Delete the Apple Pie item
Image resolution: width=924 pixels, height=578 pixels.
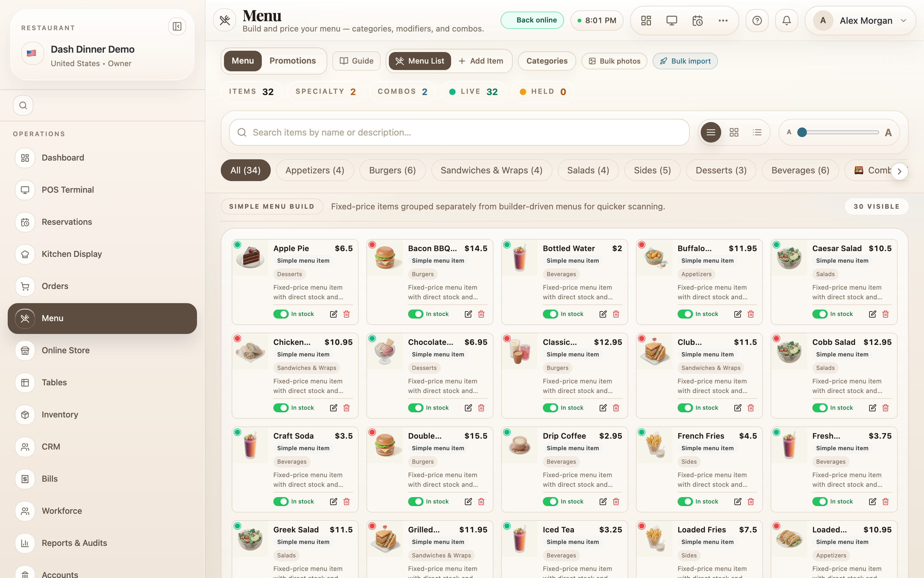tap(347, 314)
